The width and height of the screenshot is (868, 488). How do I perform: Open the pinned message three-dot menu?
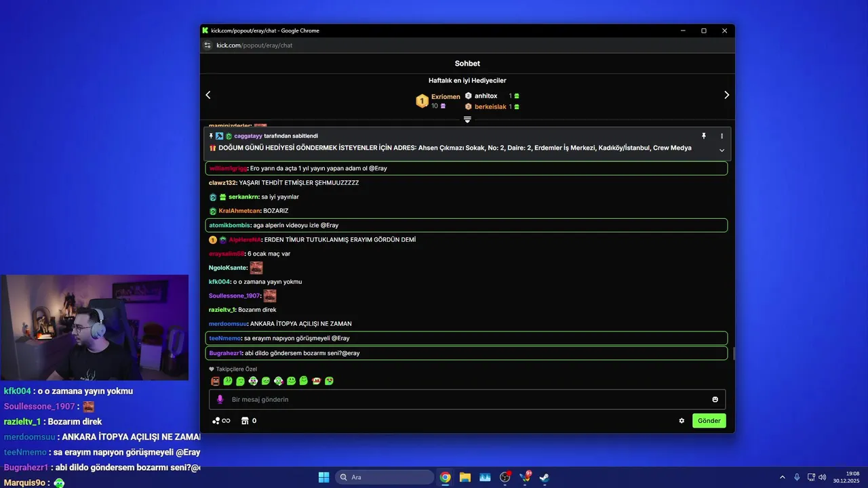pos(722,136)
